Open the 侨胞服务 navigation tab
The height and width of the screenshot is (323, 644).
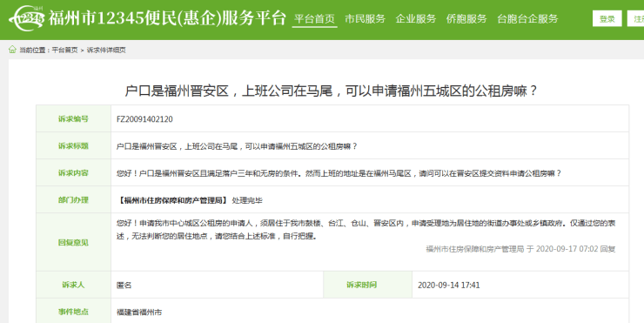(x=466, y=19)
